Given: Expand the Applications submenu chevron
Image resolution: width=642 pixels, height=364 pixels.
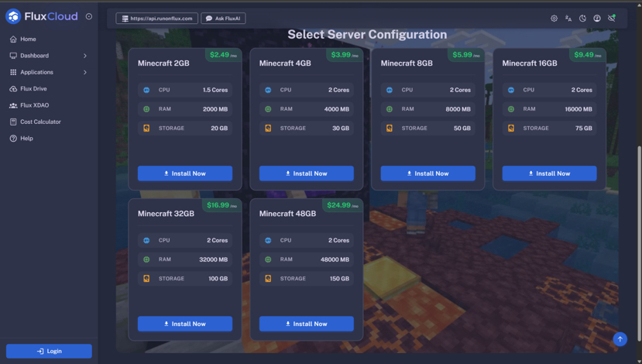Looking at the screenshot, I should [x=85, y=72].
